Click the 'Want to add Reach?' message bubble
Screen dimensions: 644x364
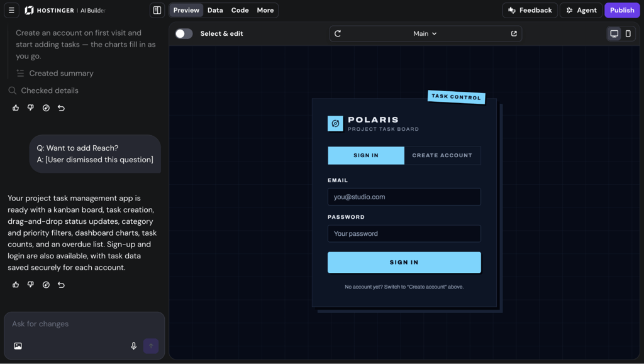[95, 154]
